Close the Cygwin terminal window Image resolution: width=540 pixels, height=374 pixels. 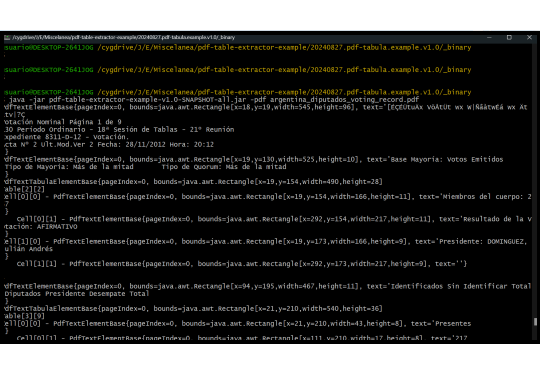point(529,37)
